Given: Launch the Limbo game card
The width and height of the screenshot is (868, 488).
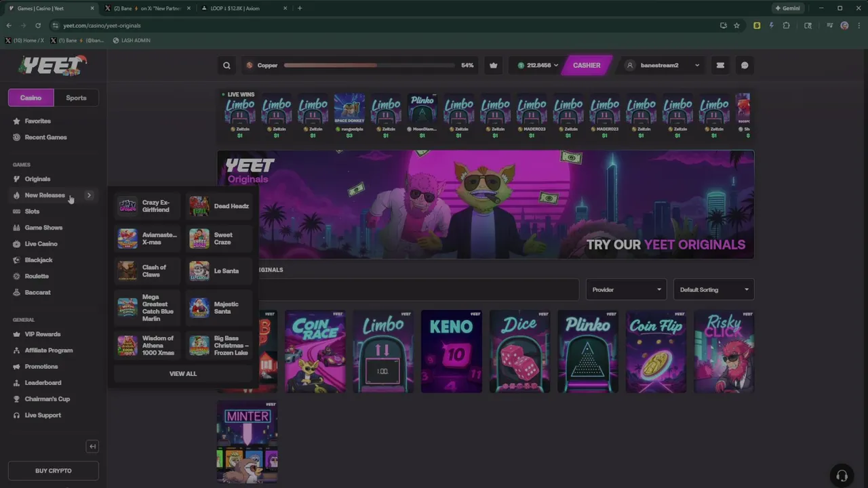Looking at the screenshot, I should (383, 352).
